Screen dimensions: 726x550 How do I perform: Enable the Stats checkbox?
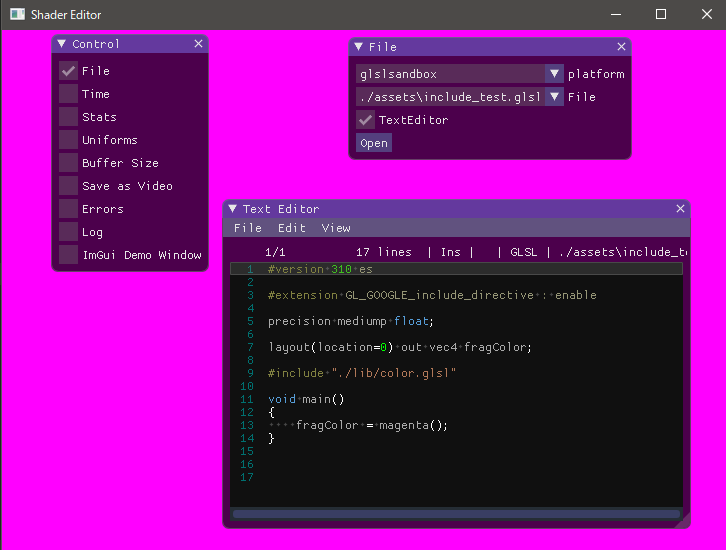click(x=69, y=117)
